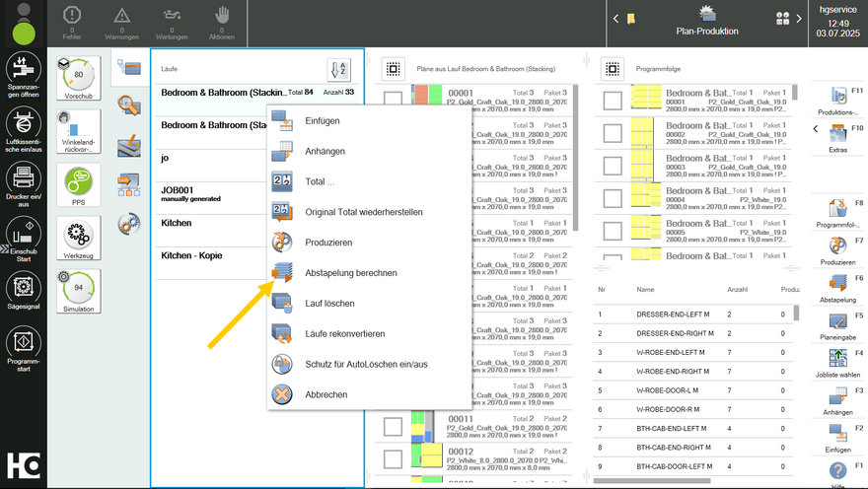868x489 pixels.
Task: Tick checkbox for plan 00001 in Pläne list
Action: [393, 99]
